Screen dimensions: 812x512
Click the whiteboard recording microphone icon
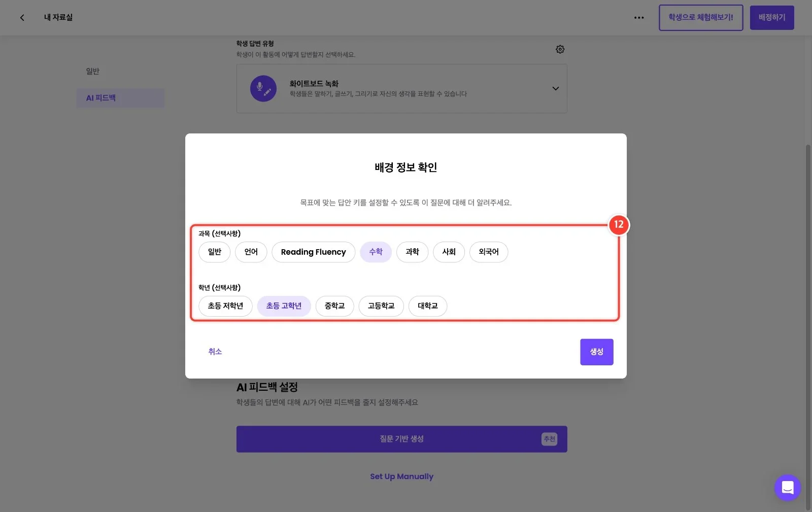click(263, 88)
